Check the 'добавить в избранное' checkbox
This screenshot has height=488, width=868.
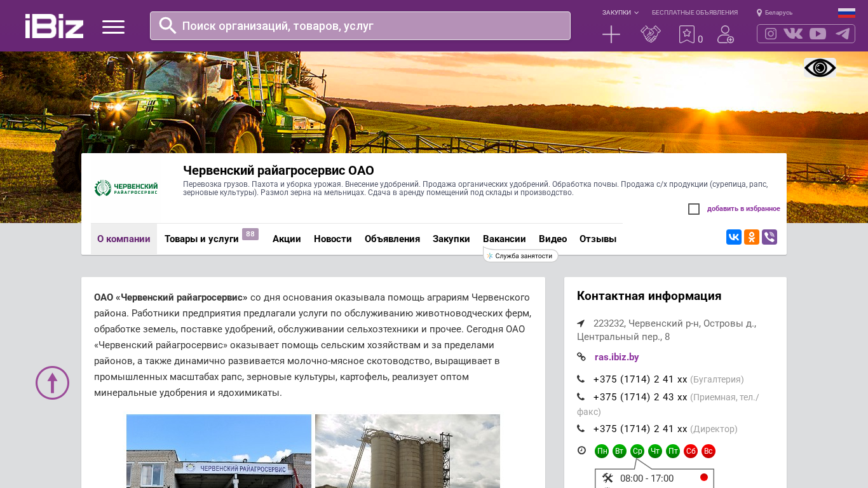[694, 209]
